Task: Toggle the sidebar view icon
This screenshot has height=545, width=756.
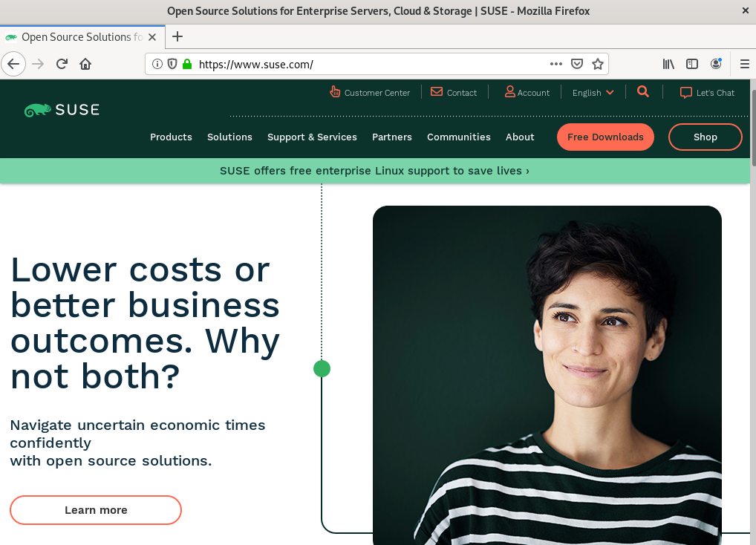Action: click(x=692, y=64)
